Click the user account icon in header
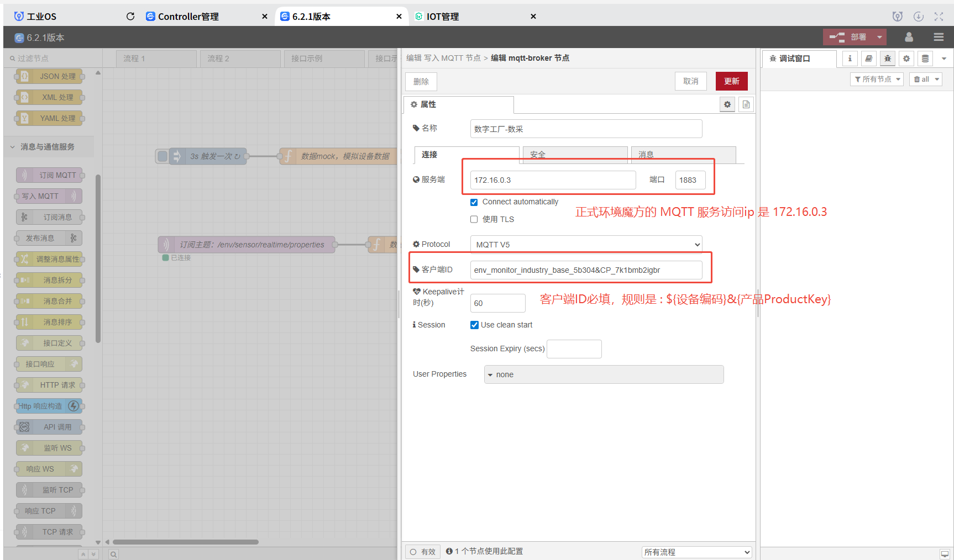The width and height of the screenshot is (954, 560). point(909,37)
